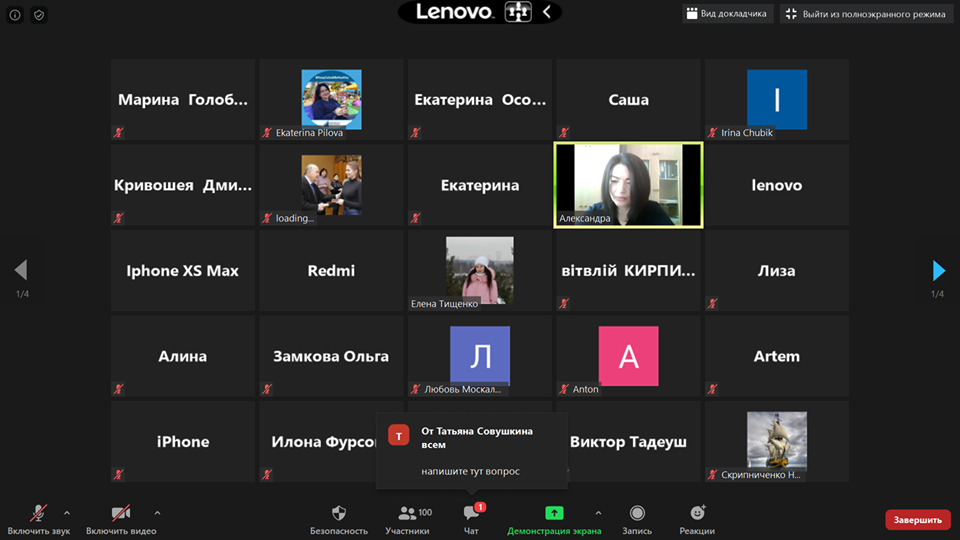The height and width of the screenshot is (540, 960).
Task: Open chat notification from Татьяна Совушкина
Action: pyautogui.click(x=471, y=451)
